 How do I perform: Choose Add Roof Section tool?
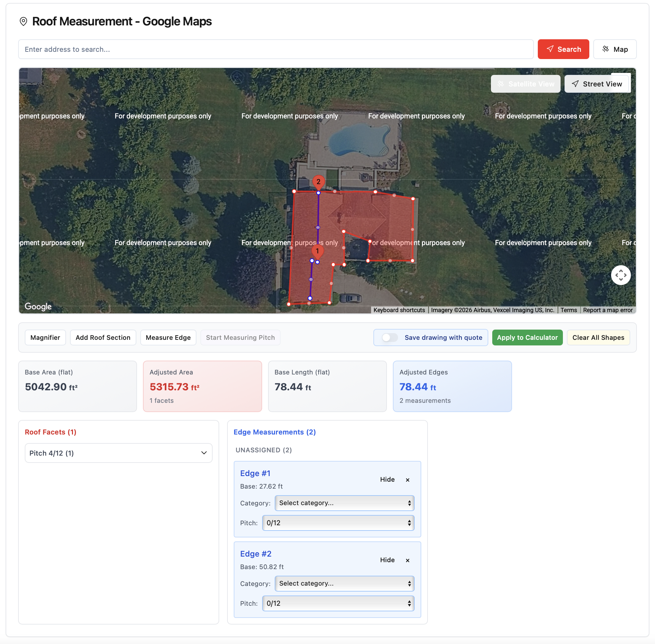pos(103,338)
